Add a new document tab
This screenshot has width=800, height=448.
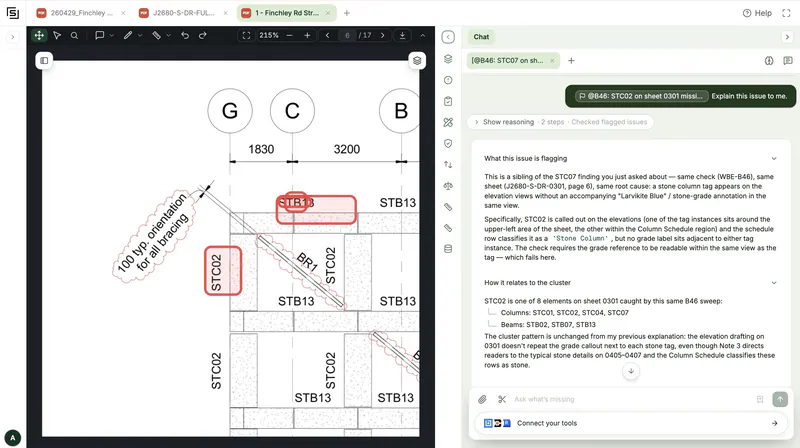click(347, 13)
